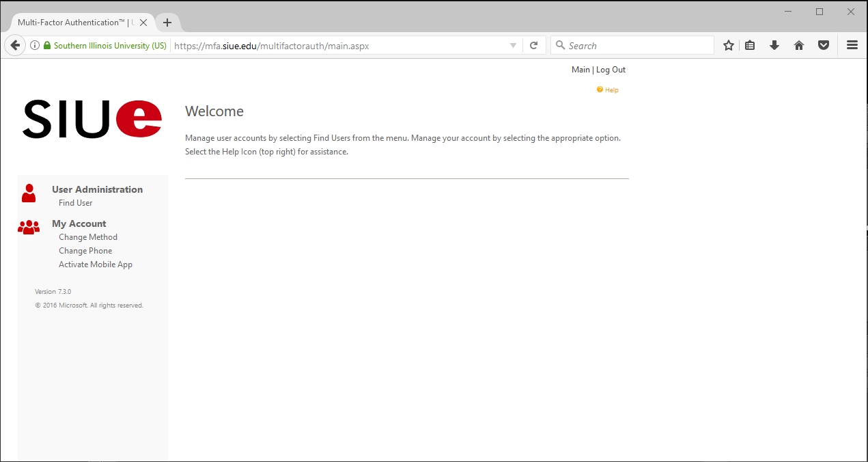Go to browser home page icon
Screen dimensions: 868x462
point(799,46)
